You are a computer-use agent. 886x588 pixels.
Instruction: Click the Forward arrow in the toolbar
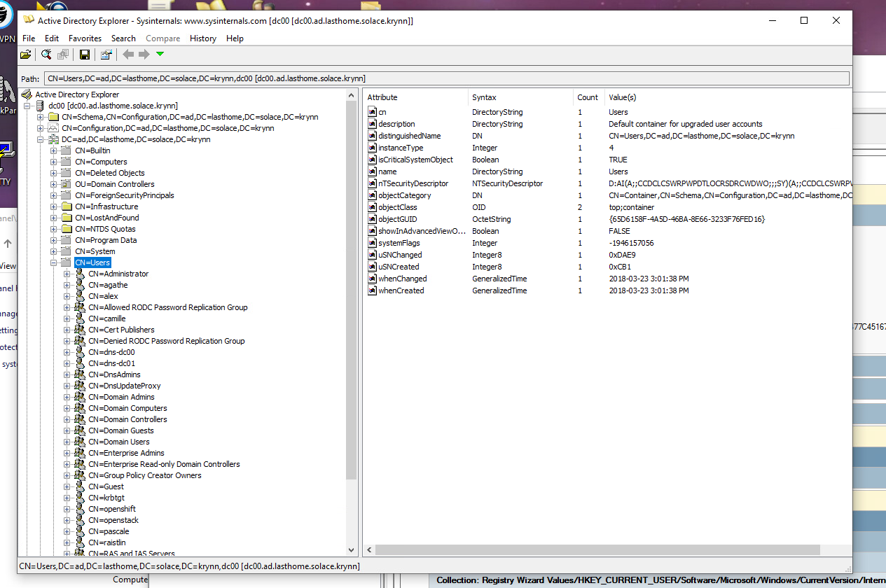tap(144, 55)
